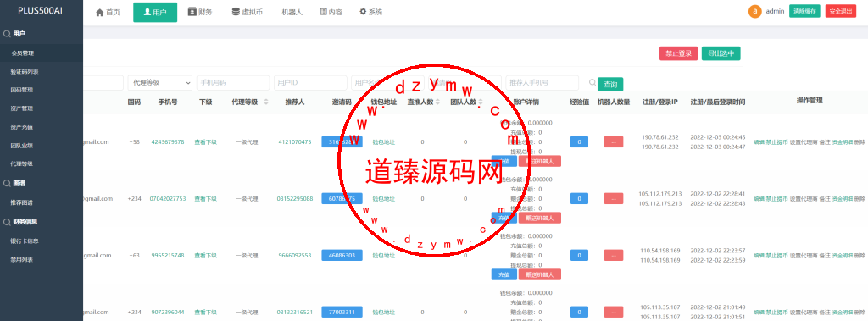Open the 虚拟币 top navigation item

click(248, 12)
